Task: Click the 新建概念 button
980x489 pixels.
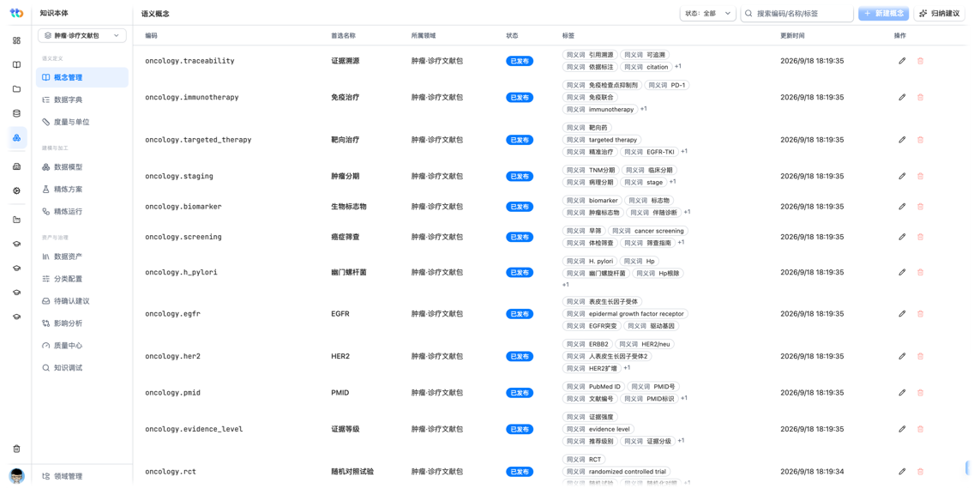Action: (x=884, y=13)
